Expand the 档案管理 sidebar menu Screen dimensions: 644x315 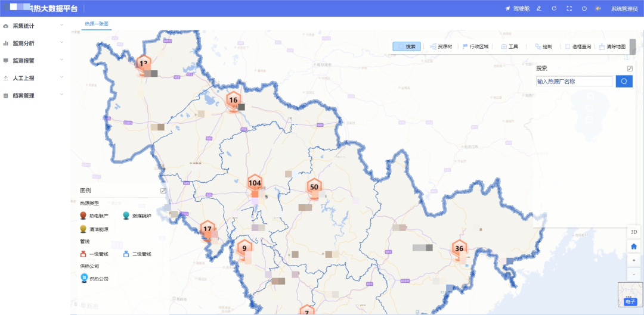(x=33, y=95)
